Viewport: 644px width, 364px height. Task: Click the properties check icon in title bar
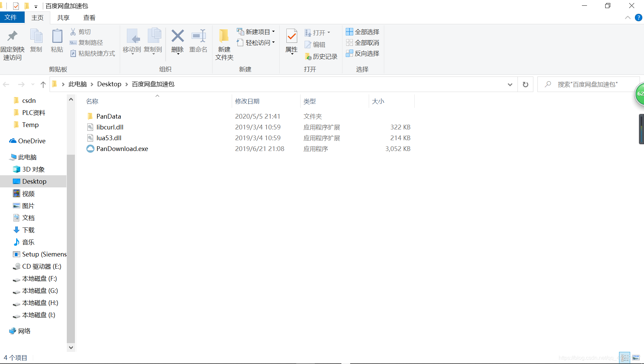point(16,6)
